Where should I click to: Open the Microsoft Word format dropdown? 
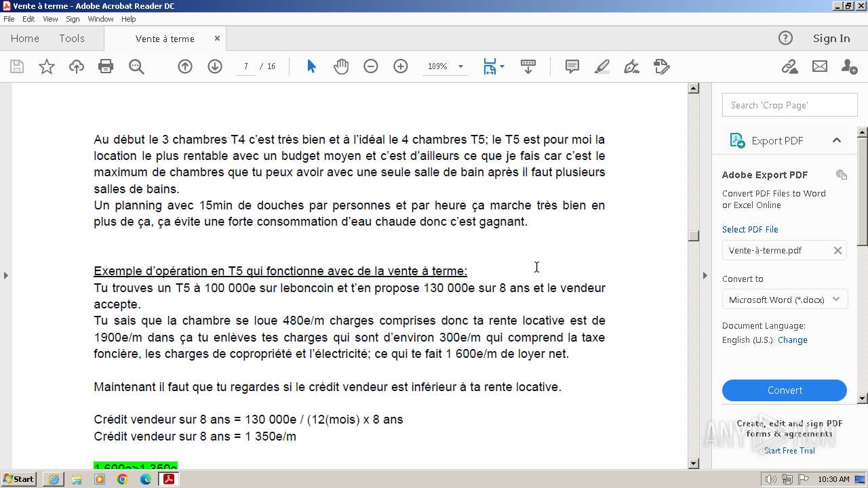click(785, 300)
